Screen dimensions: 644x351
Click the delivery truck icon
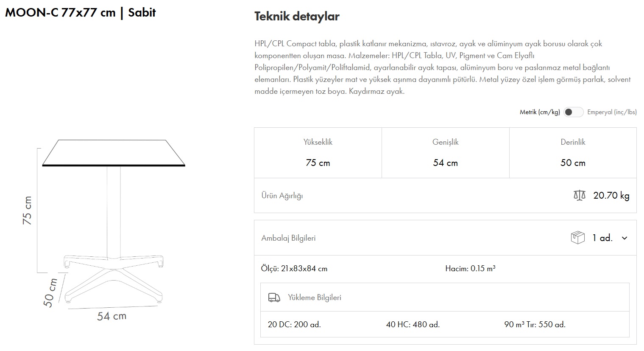tap(274, 298)
